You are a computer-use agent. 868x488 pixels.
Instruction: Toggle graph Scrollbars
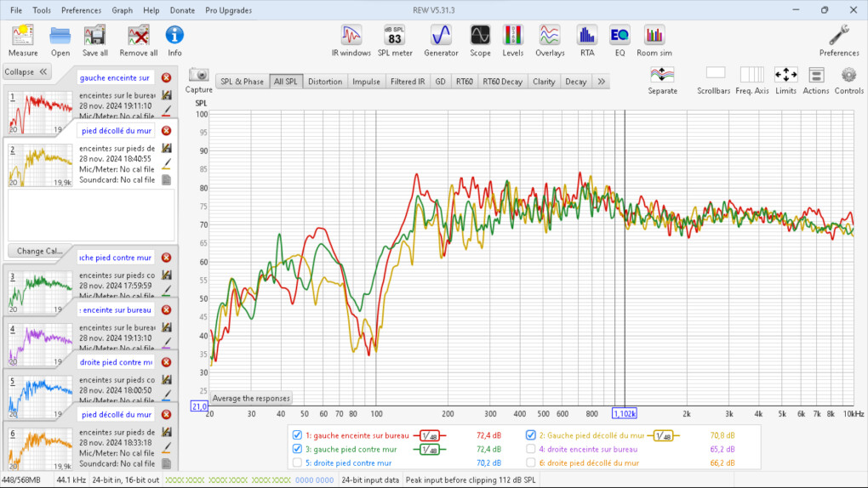click(714, 80)
